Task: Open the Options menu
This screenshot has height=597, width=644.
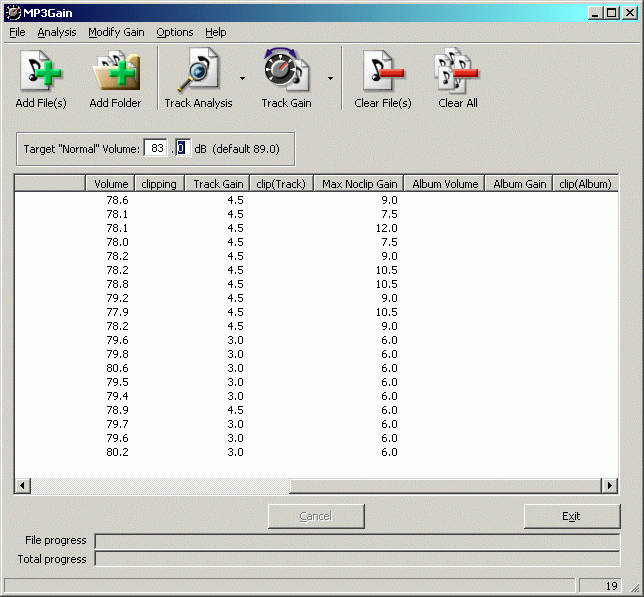Action: tap(175, 32)
